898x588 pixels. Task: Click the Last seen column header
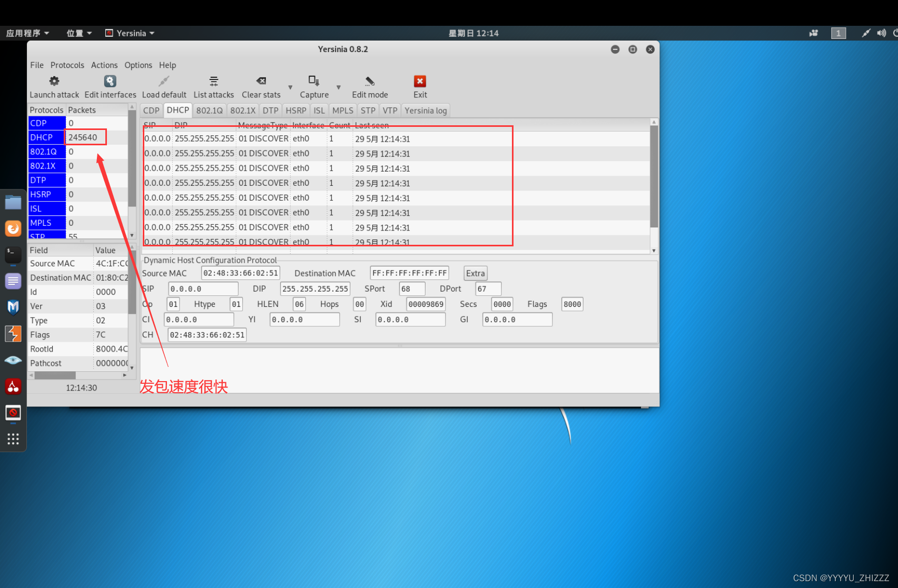tap(372, 125)
